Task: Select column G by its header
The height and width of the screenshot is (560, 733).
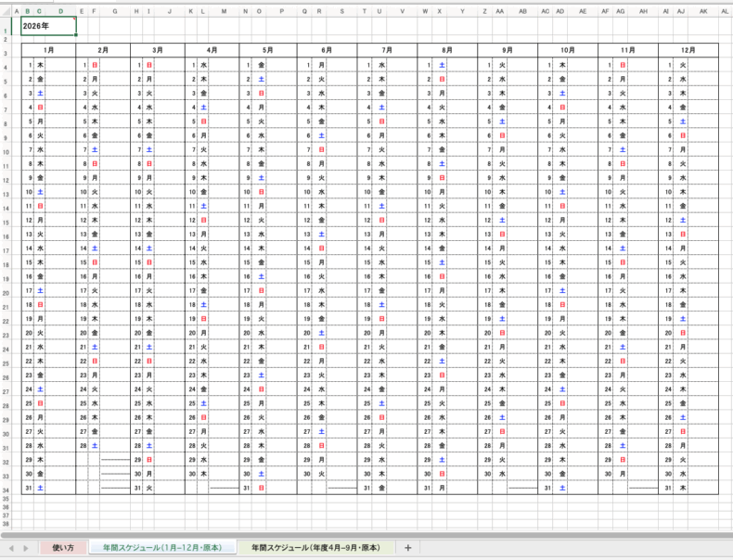Action: 114,11
